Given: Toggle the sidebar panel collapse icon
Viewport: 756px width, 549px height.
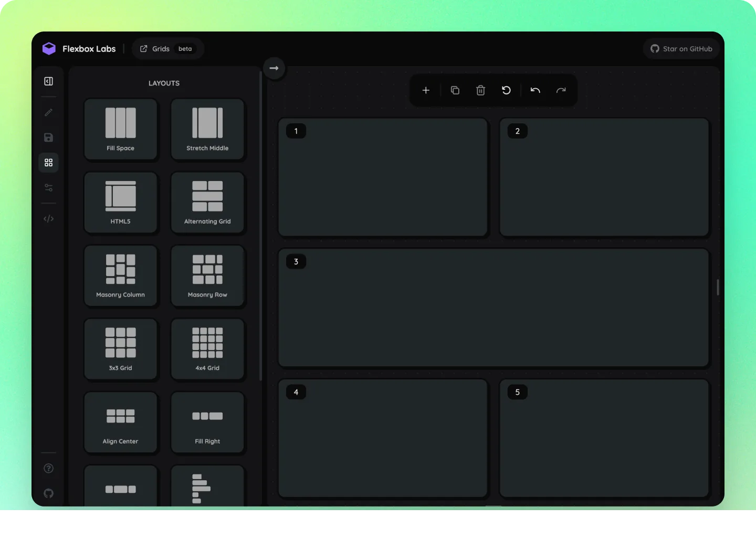Looking at the screenshot, I should pyautogui.click(x=48, y=81).
